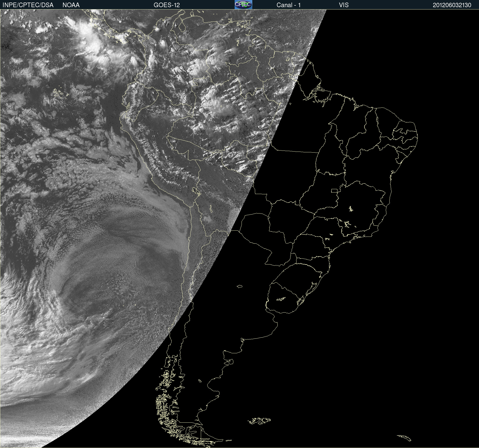Click the 201206032130 timestamp

pos(452,5)
